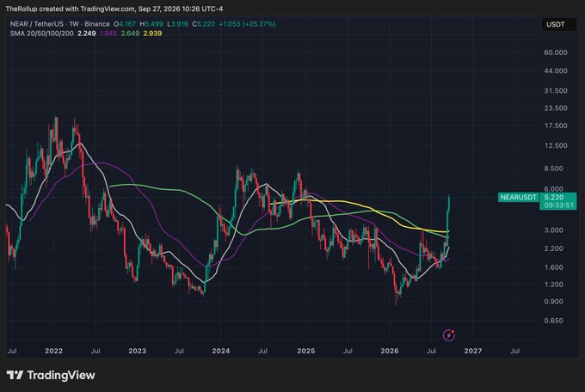This screenshot has width=585, height=392.
Task: Click the 2022 time axis label
Action: 53,351
